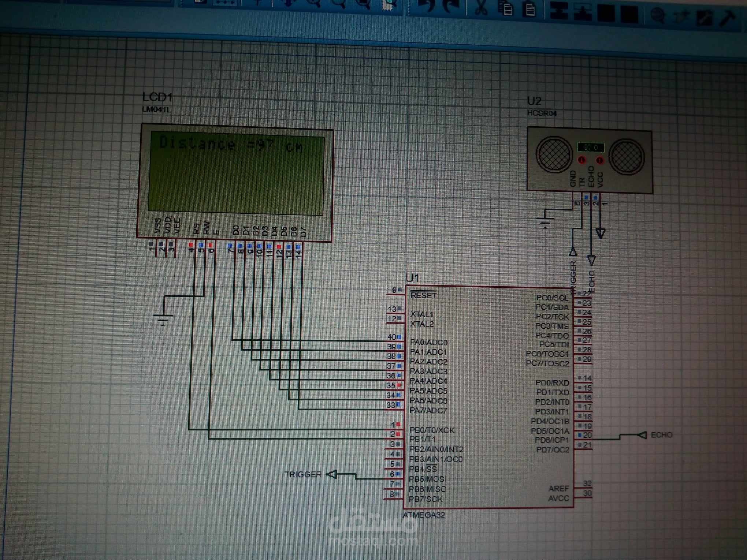Select the ground symbol below the LCD
The width and height of the screenshot is (747, 560).
click(163, 320)
